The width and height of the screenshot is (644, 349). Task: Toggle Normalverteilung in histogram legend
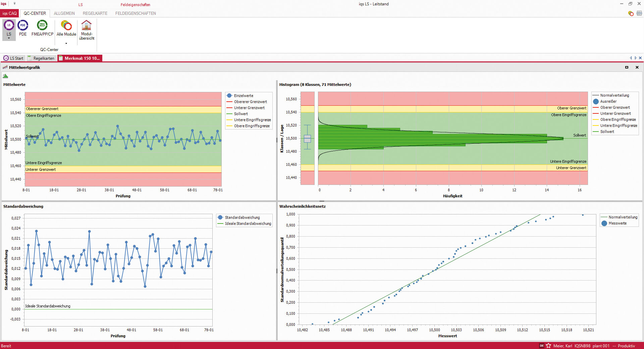[x=614, y=95]
